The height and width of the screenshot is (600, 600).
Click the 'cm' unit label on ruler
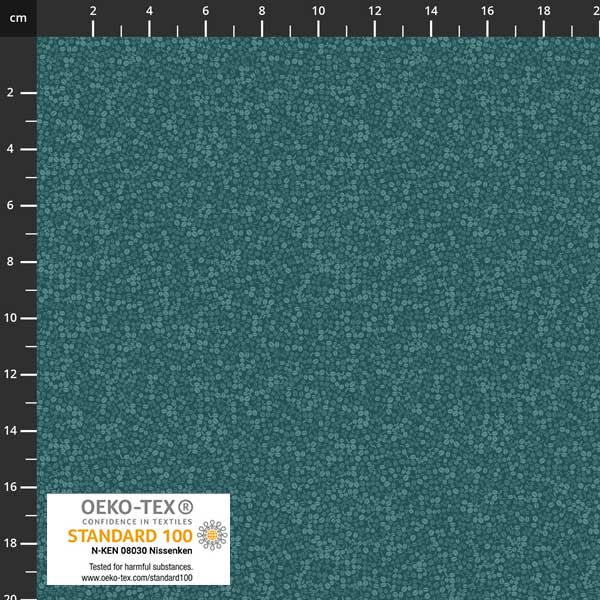point(17,10)
